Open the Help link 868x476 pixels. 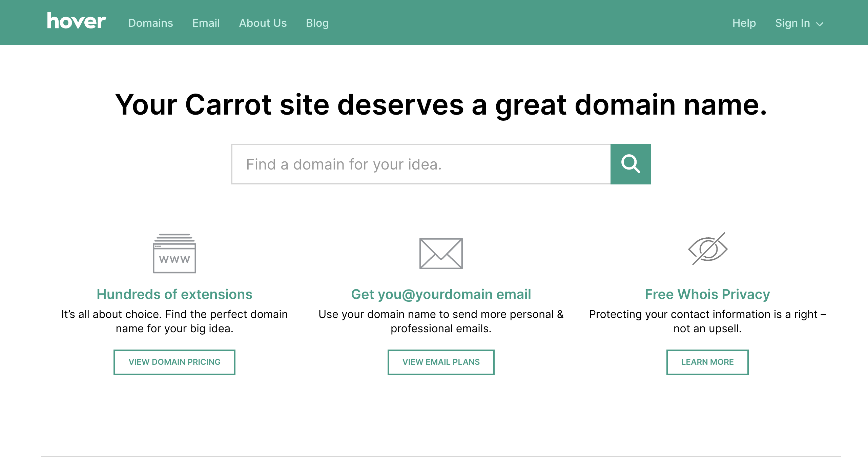tap(744, 23)
